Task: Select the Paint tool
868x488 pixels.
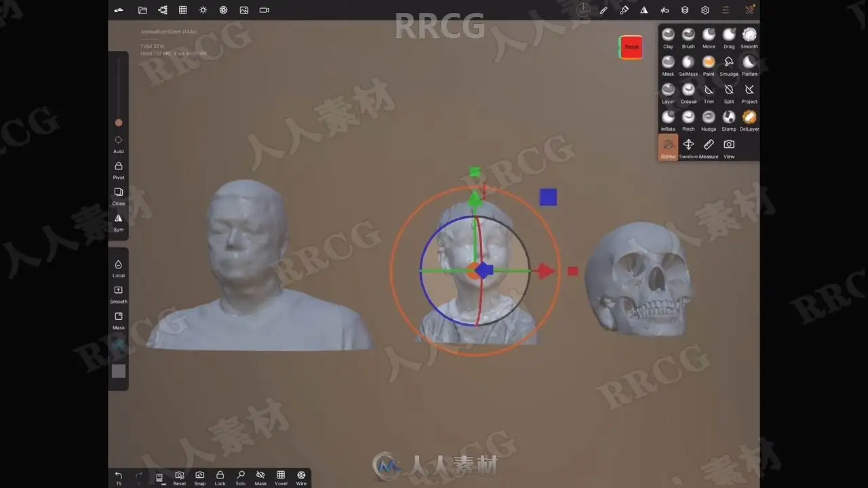Action: (x=709, y=66)
